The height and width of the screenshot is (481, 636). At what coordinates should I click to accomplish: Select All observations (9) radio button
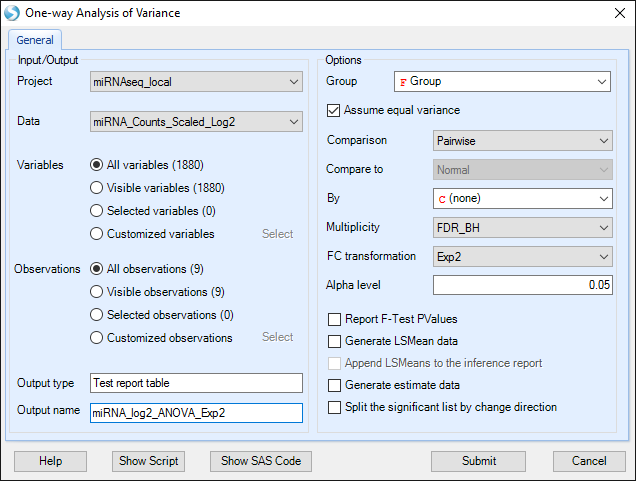click(96, 269)
